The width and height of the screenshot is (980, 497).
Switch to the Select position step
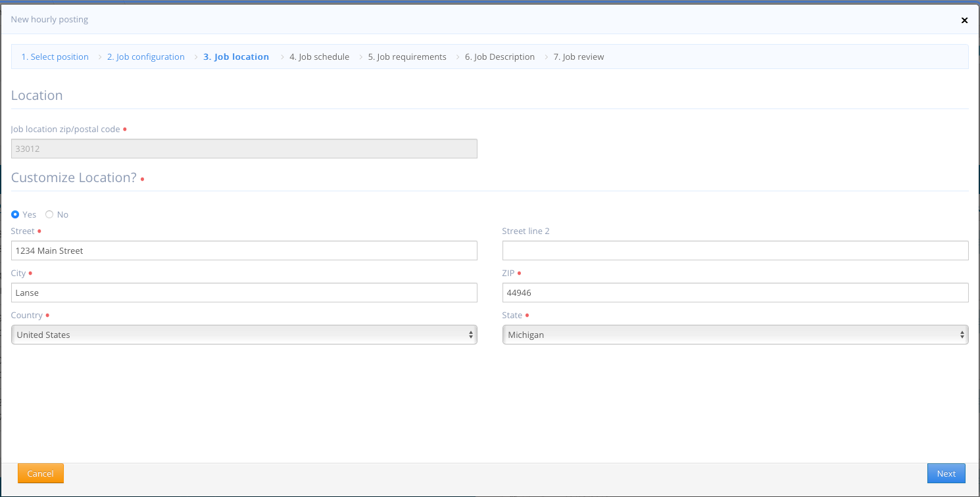pos(55,57)
